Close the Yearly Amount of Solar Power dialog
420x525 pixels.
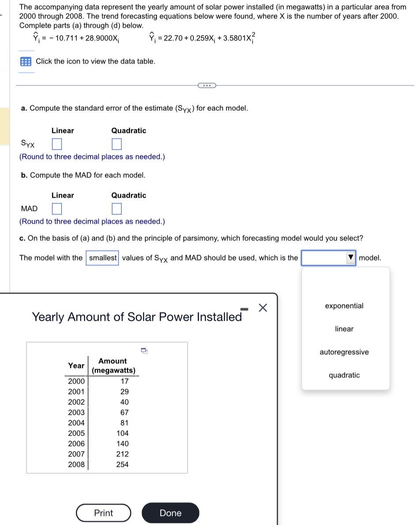click(x=262, y=307)
